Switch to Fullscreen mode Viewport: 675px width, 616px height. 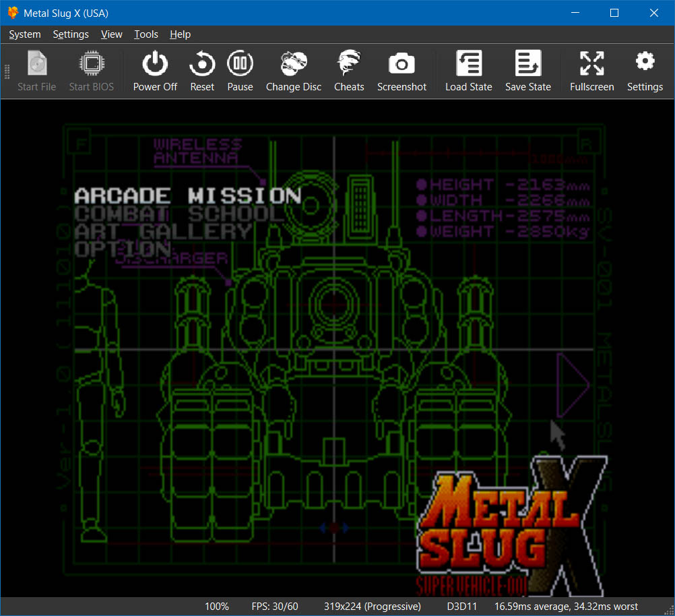point(592,71)
